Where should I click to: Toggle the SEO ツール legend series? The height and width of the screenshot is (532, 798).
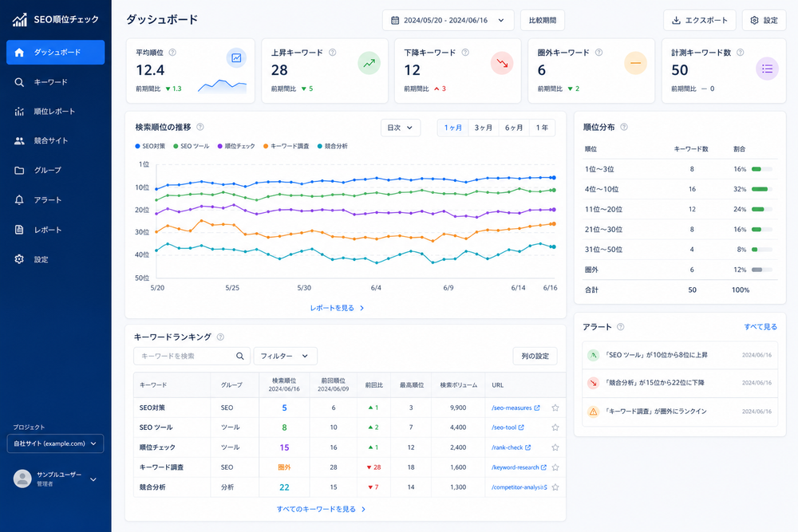(x=192, y=147)
